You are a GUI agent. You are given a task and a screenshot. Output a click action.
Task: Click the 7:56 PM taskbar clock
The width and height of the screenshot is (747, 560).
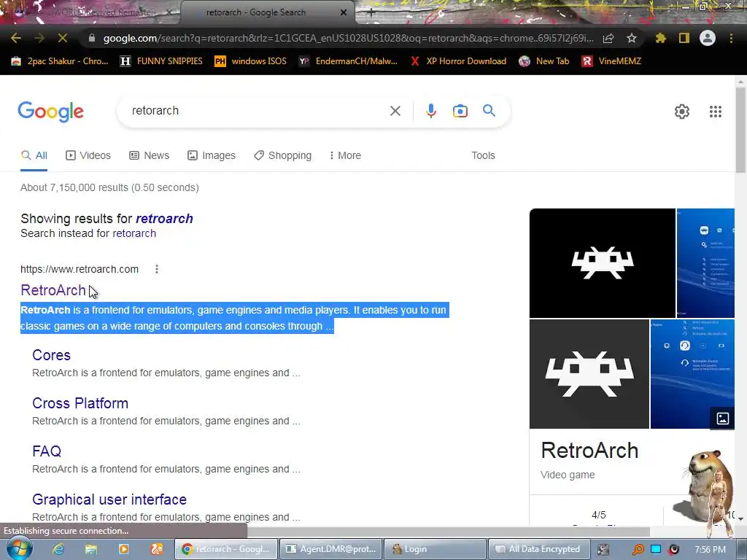point(710,550)
